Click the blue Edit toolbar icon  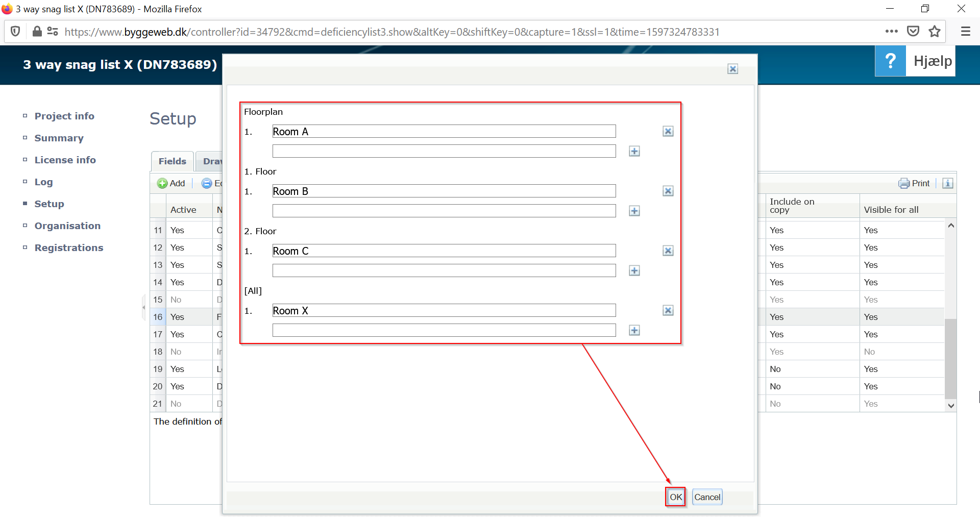click(207, 183)
